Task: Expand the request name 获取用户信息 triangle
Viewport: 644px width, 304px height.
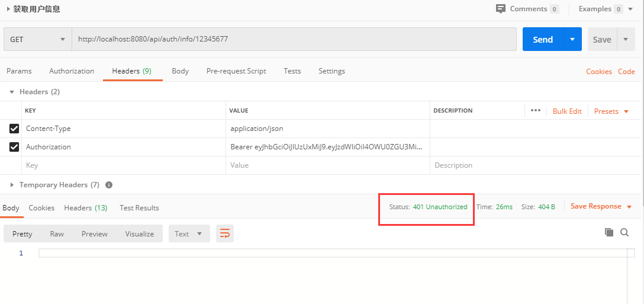Action: pos(8,9)
